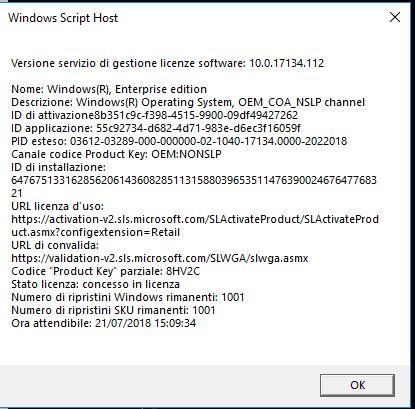Click the activation-v2.sls.microsoft.com URL text
This screenshot has width=415, height=409.
pyautogui.click(x=195, y=226)
